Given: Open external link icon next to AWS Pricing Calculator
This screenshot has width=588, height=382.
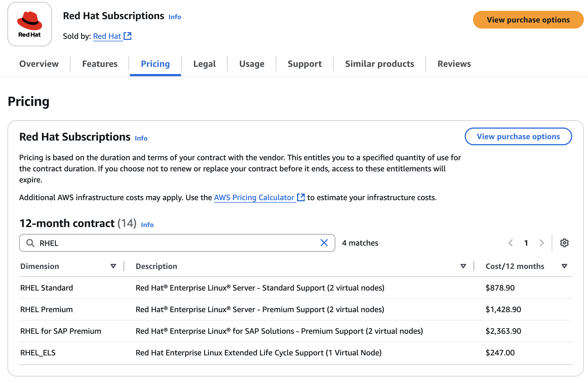Looking at the screenshot, I should tap(301, 197).
